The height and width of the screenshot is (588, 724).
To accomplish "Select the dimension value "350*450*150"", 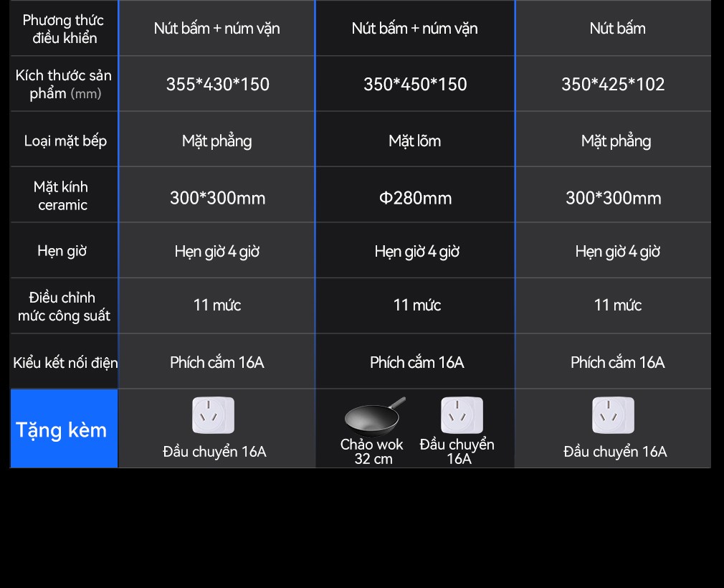I will (415, 84).
